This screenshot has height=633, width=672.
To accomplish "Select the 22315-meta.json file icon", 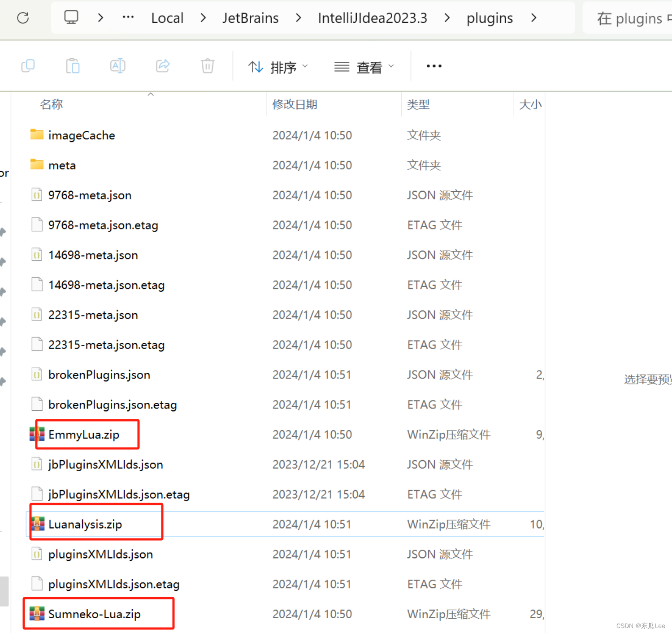I will [37, 314].
